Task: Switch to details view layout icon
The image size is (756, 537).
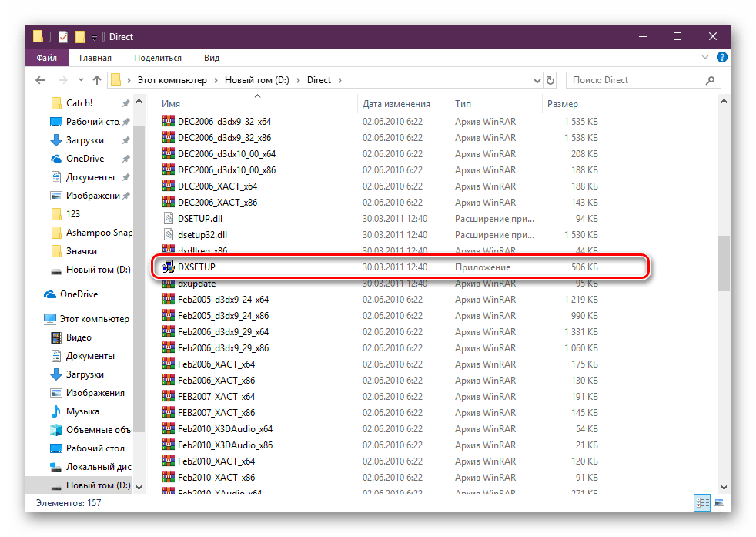Action: click(702, 503)
